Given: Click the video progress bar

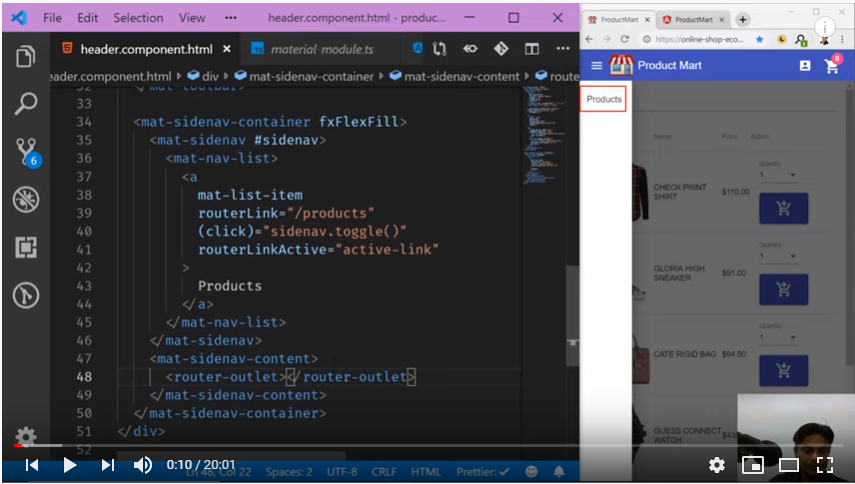Looking at the screenshot, I should click(x=300, y=445).
